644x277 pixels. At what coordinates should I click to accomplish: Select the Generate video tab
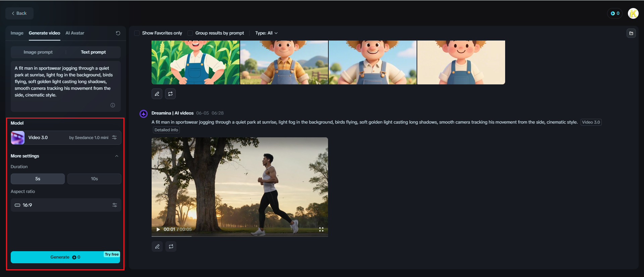[x=44, y=33]
